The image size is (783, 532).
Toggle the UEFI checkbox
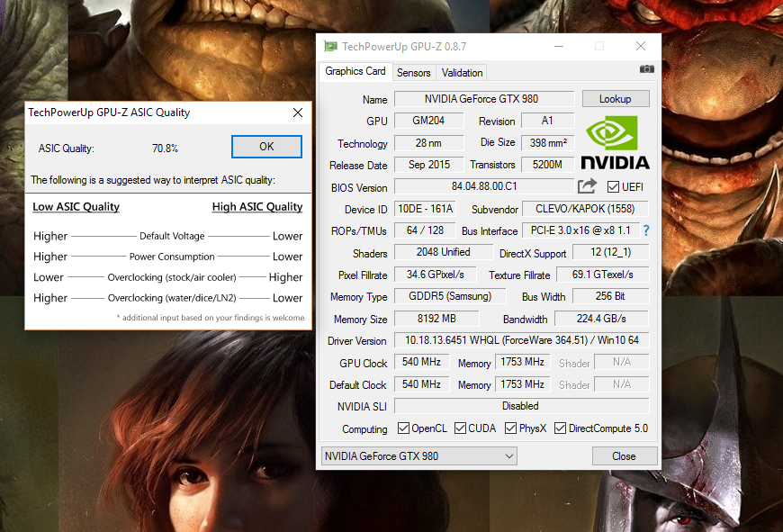613,187
